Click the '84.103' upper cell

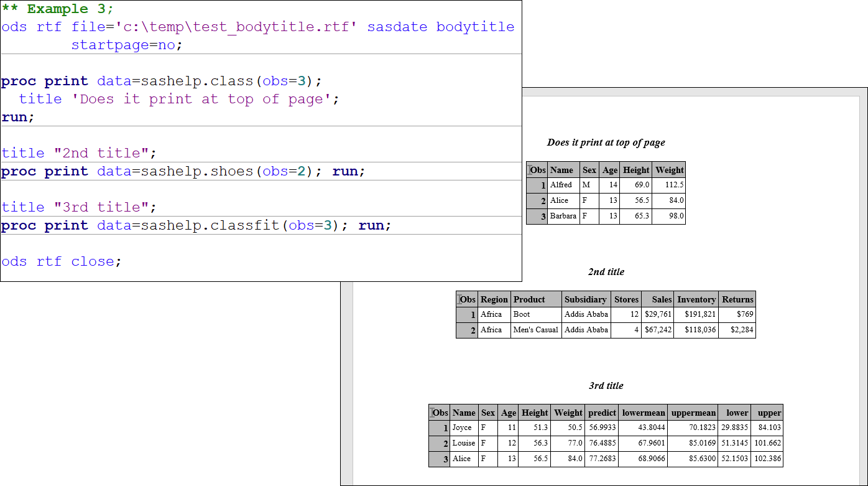(767, 428)
